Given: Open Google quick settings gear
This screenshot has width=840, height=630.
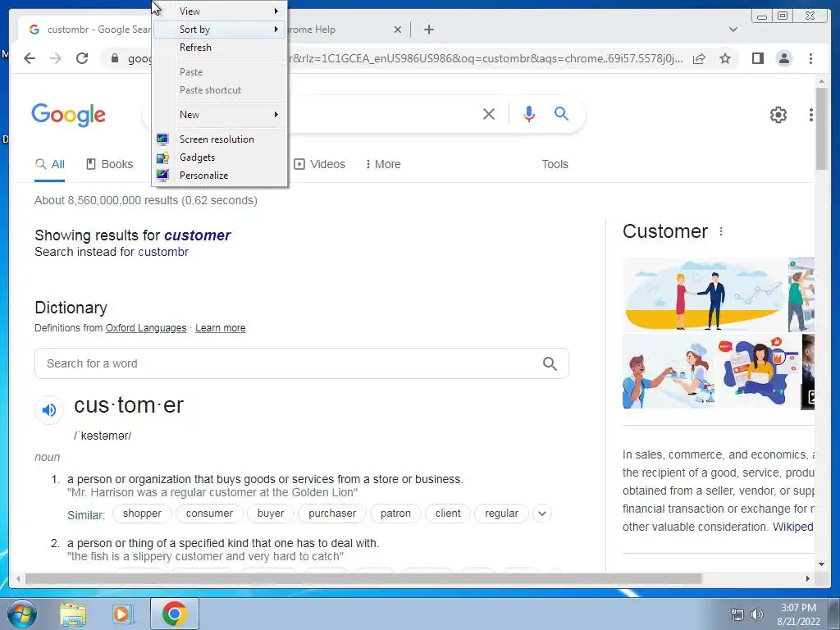Looking at the screenshot, I should point(778,115).
